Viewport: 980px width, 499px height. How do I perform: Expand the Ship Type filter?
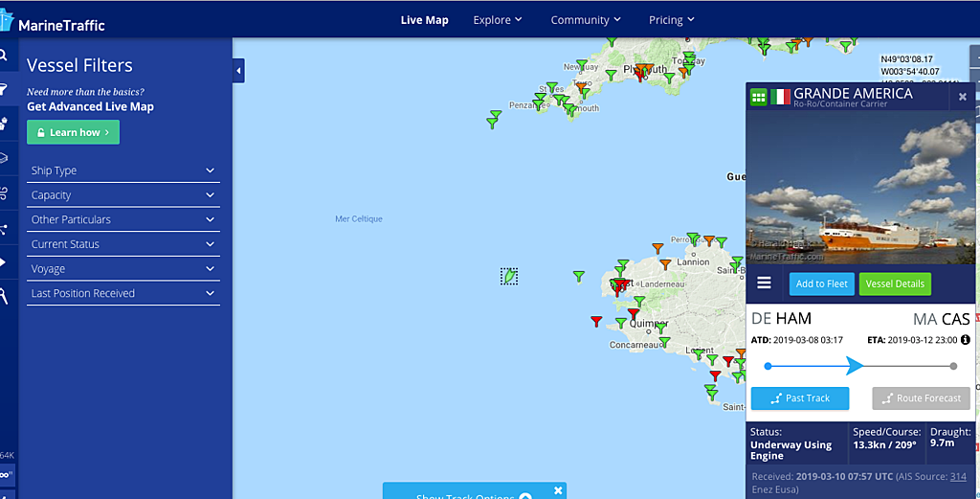point(123,170)
